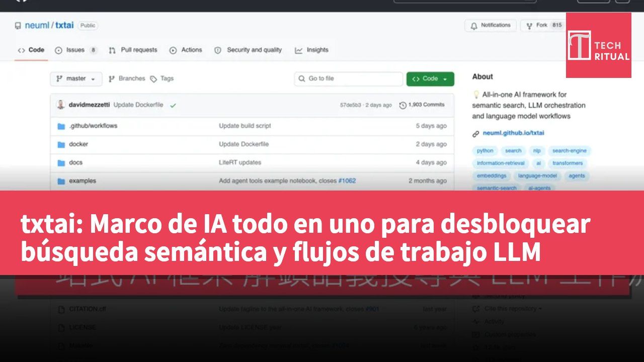Open the neuml.github.io/txtai website link

513,133
